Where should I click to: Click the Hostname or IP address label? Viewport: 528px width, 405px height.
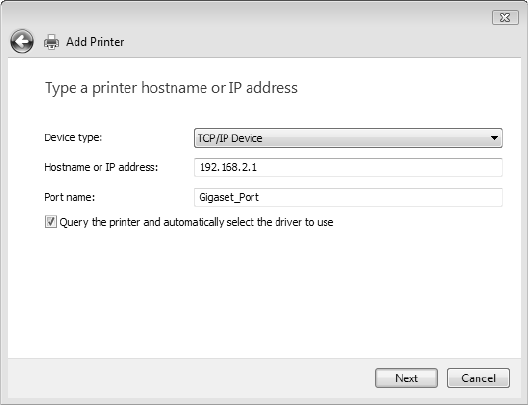click(x=101, y=167)
